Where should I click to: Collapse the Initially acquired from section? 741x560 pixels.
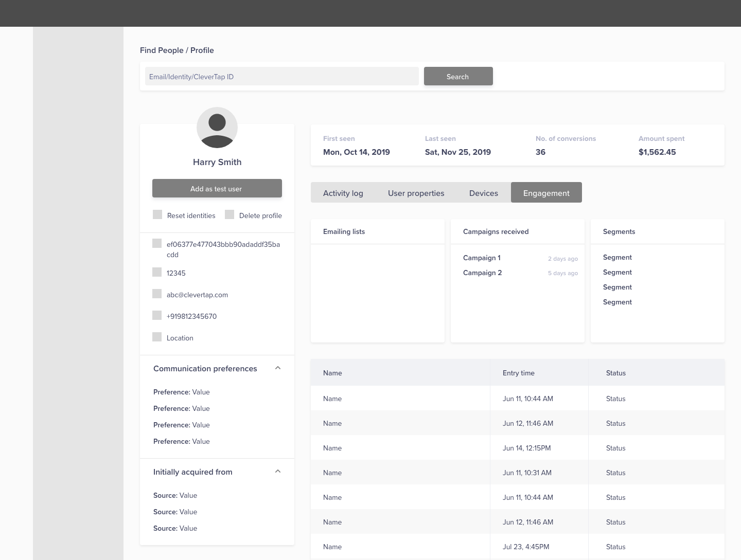(278, 472)
